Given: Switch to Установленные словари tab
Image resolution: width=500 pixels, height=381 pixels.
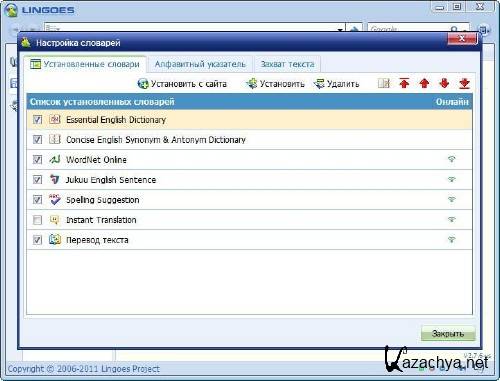Looking at the screenshot, I should click(x=85, y=64).
